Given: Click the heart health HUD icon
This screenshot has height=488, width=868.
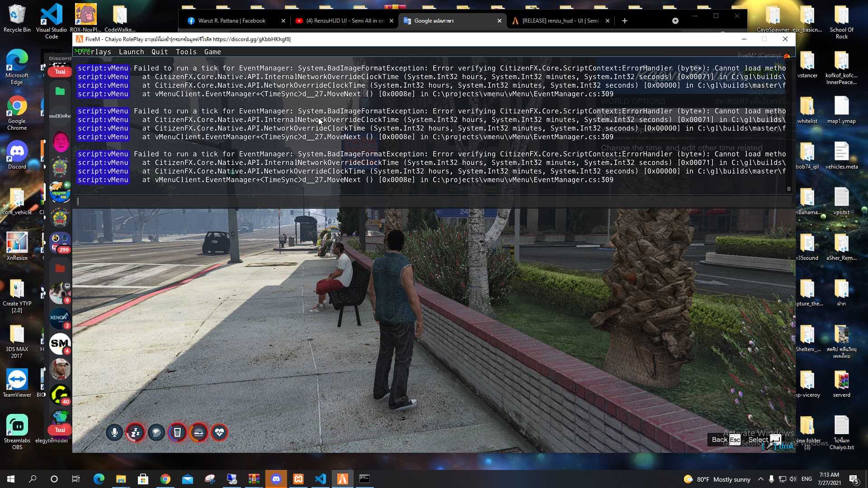Looking at the screenshot, I should pos(219,433).
